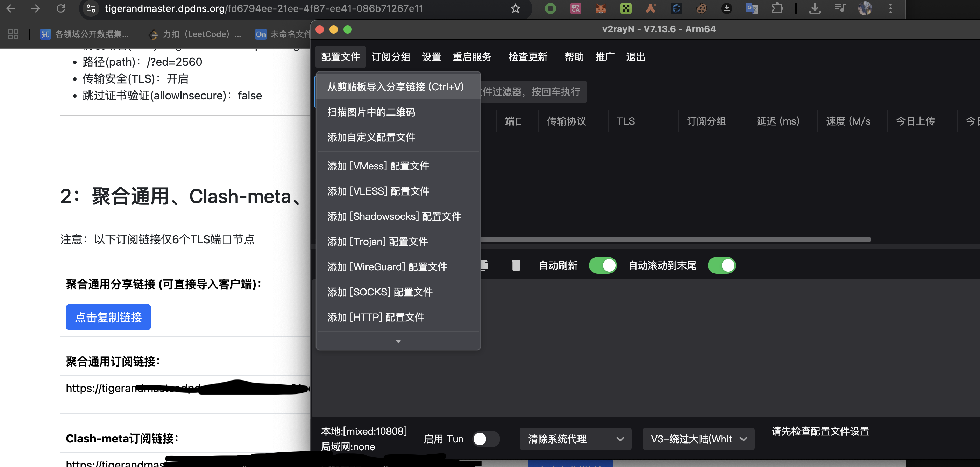The height and width of the screenshot is (467, 980).
Task: Select 添加 [Trojan] 配置文件
Action: [x=398, y=242]
